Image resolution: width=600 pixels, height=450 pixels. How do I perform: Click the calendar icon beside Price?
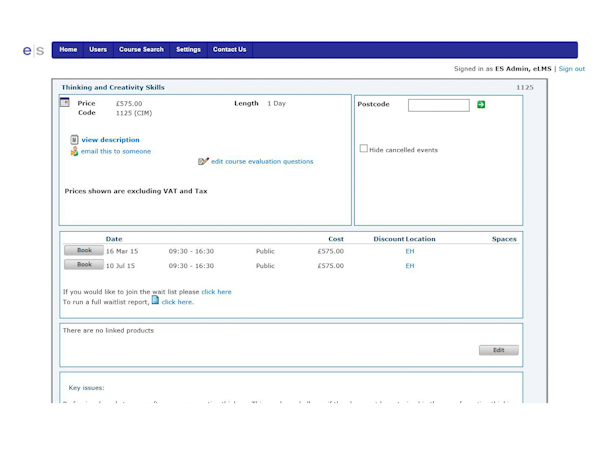click(x=65, y=103)
